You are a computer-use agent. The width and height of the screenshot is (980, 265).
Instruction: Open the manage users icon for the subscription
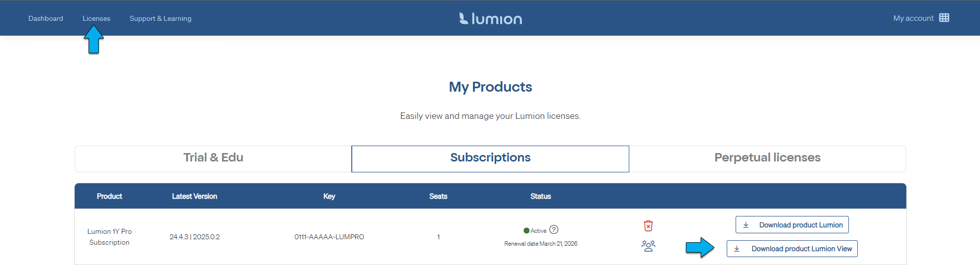tap(648, 246)
